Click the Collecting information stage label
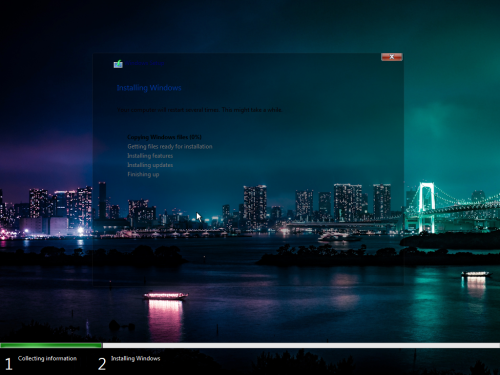Screen dimensions: 500x375 click(47, 359)
